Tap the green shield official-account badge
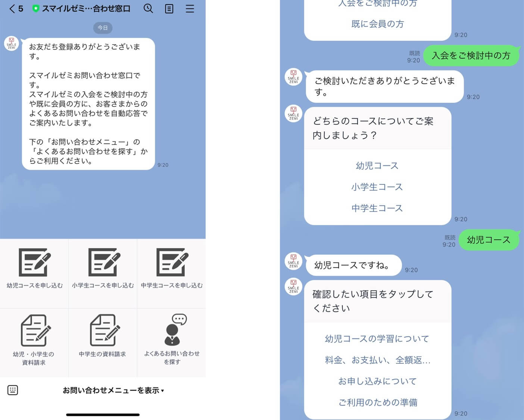 [36, 9]
